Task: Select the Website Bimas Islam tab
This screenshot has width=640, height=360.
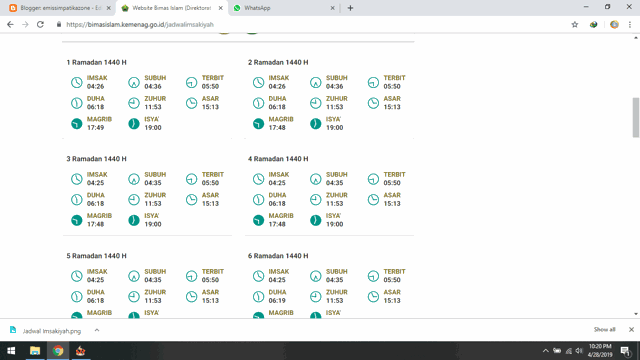Action: pos(171,8)
